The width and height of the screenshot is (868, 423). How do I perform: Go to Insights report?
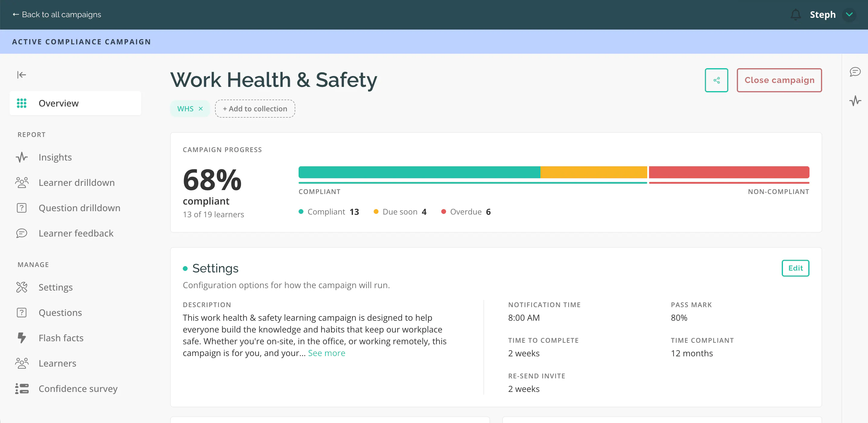55,157
